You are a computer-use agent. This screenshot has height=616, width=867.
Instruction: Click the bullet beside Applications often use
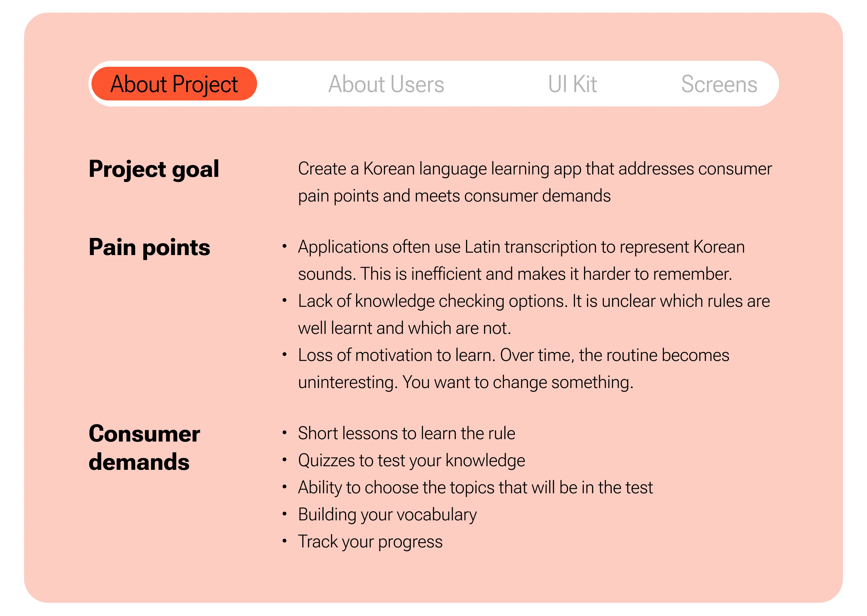click(x=284, y=246)
